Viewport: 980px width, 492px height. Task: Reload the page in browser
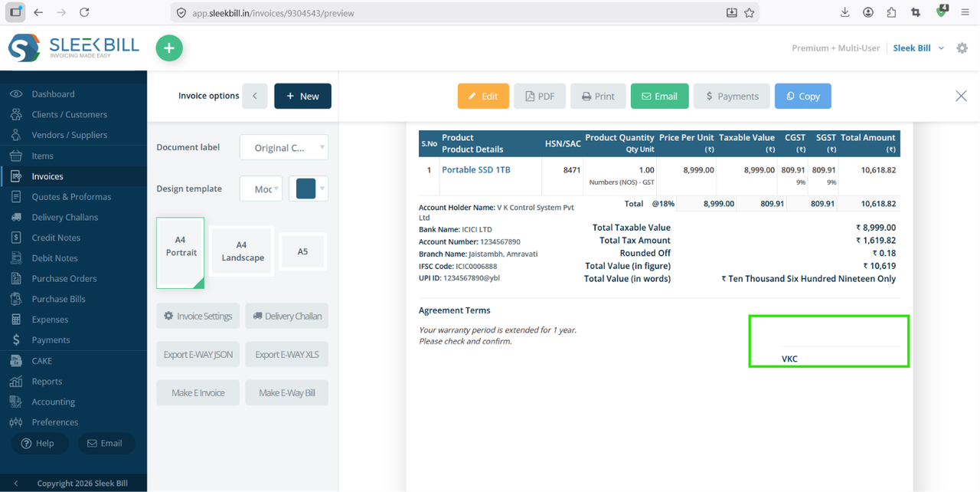pos(84,12)
